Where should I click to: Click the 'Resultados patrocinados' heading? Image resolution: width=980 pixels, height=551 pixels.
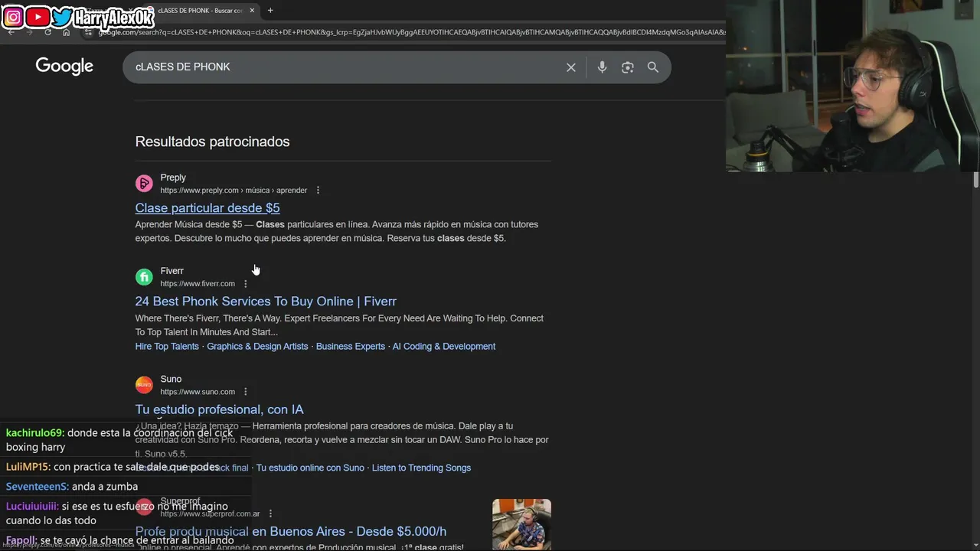pos(213,142)
